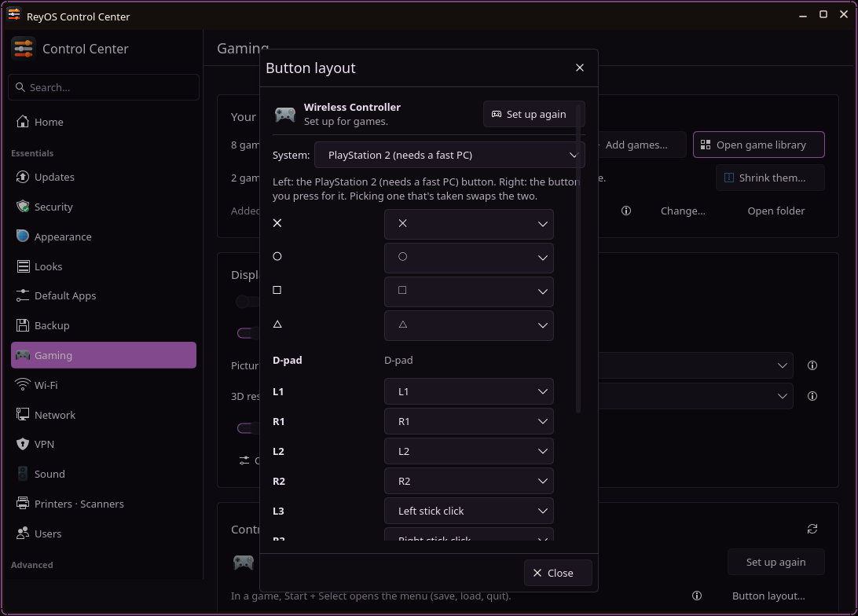This screenshot has height=616, width=858.
Task: Click Open folder on the Gaming page
Action: 775,211
